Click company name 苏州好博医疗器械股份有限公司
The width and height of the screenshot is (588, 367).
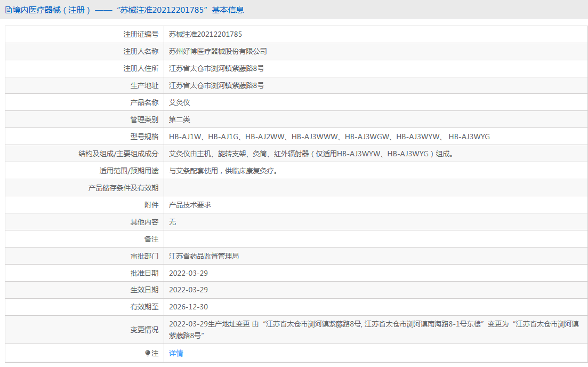[x=218, y=51]
